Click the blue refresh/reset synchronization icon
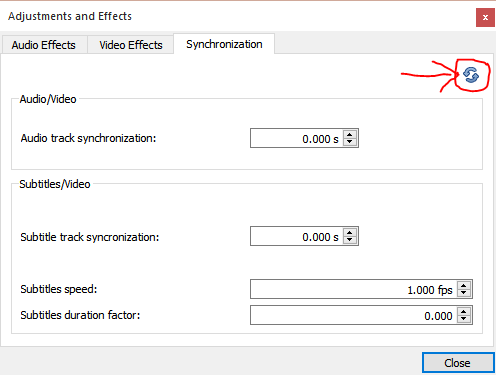496x375 pixels. pyautogui.click(x=471, y=75)
